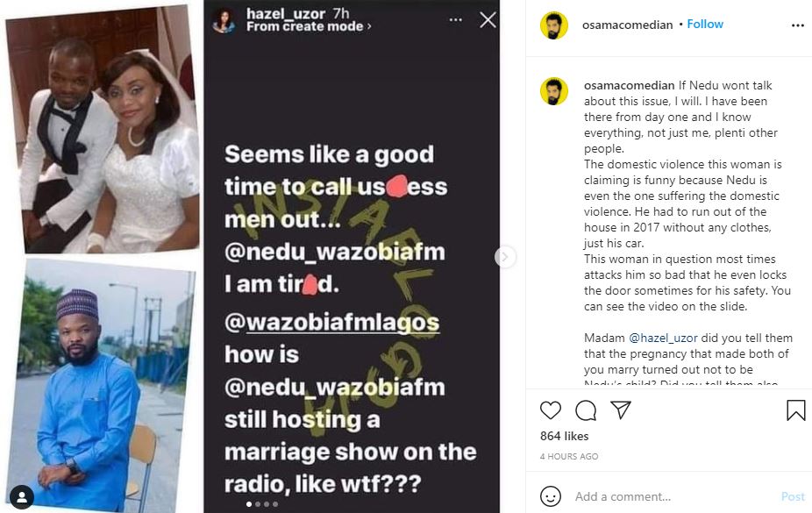Open osamacomedian profile from header username
Viewport: 812px width, 513px height.
(627, 25)
